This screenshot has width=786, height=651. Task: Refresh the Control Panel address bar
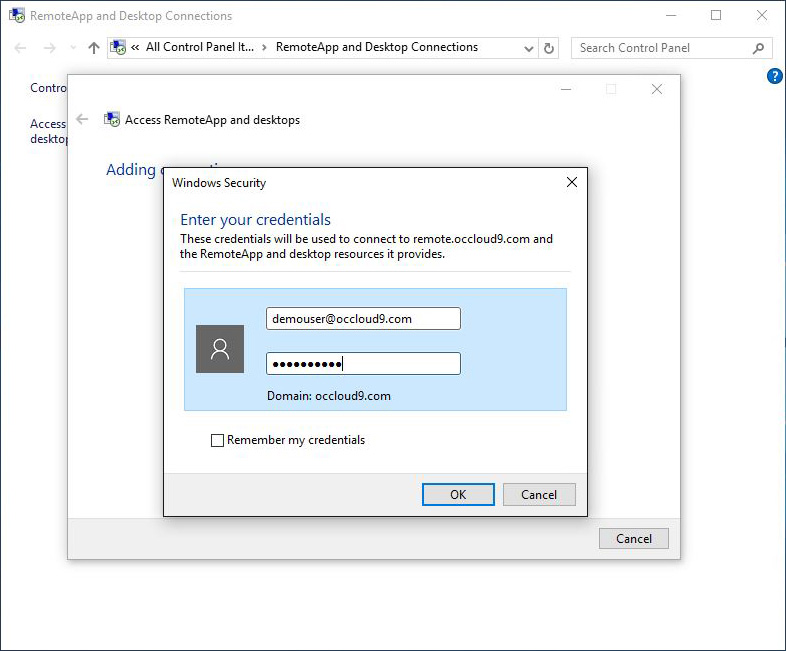[x=549, y=48]
